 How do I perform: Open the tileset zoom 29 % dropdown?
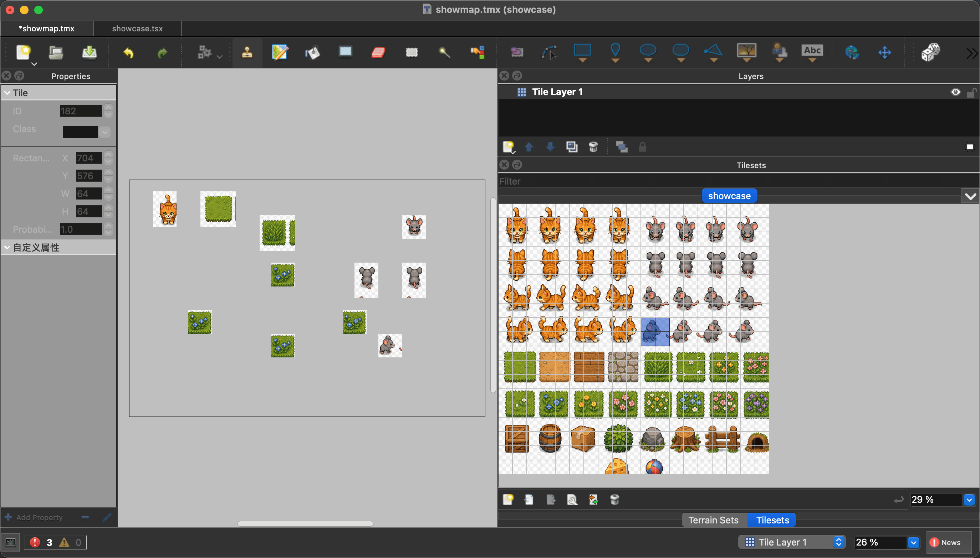[969, 500]
